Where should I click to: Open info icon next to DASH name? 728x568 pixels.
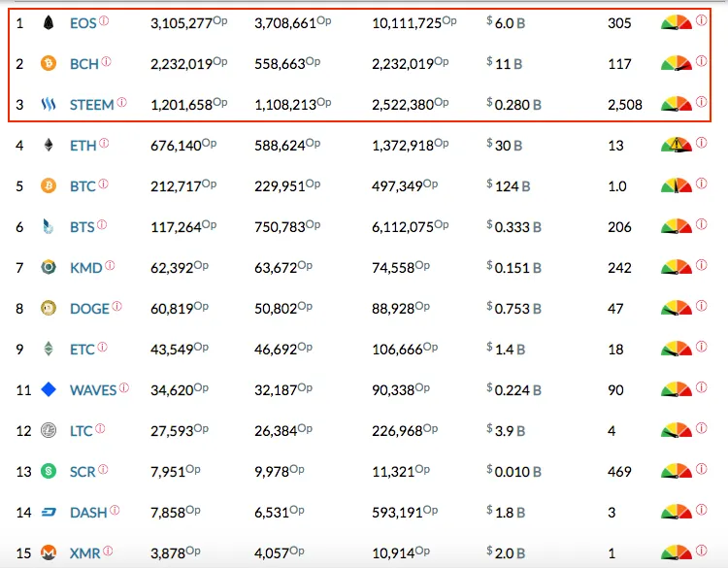click(115, 511)
